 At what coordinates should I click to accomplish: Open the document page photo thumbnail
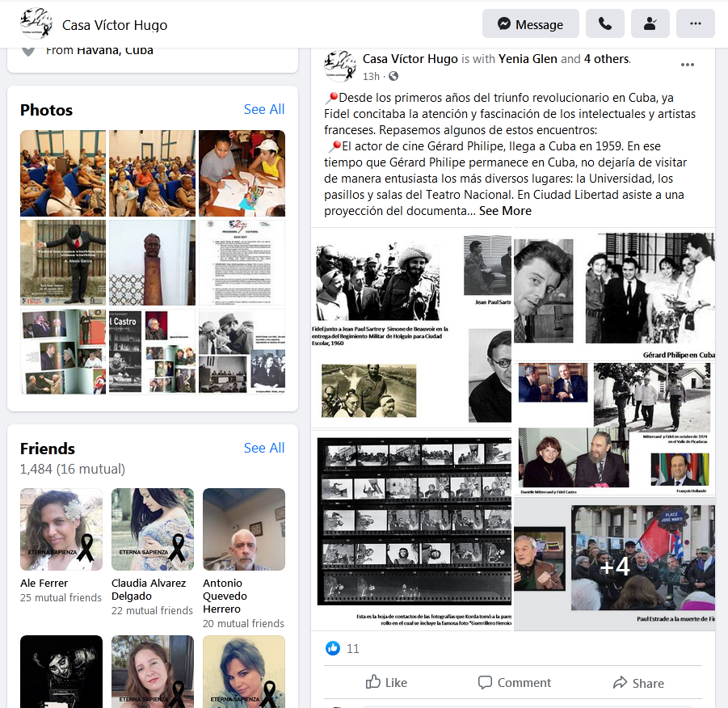242,263
